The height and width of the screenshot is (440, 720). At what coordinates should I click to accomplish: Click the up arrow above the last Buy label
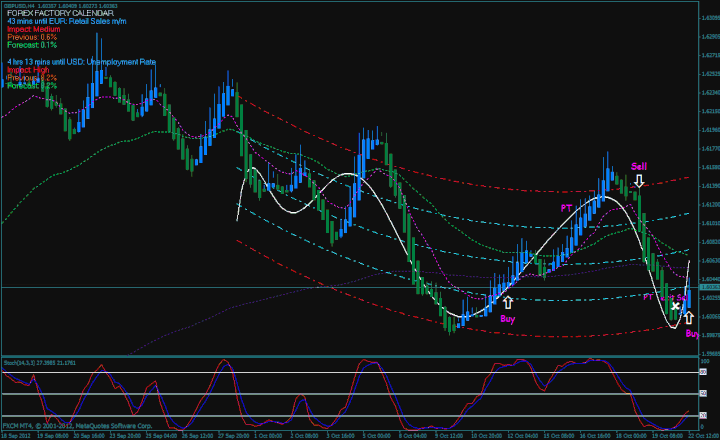(x=688, y=318)
